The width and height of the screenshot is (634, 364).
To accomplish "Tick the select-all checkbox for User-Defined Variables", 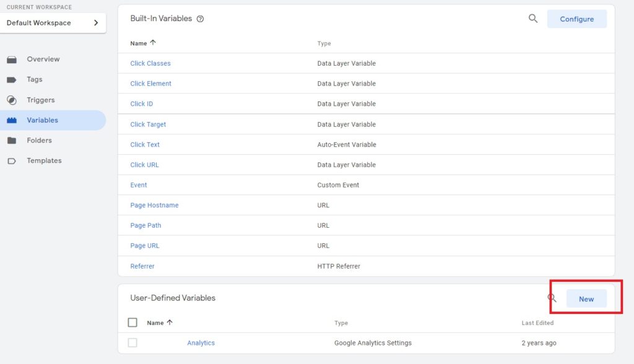I will point(132,323).
